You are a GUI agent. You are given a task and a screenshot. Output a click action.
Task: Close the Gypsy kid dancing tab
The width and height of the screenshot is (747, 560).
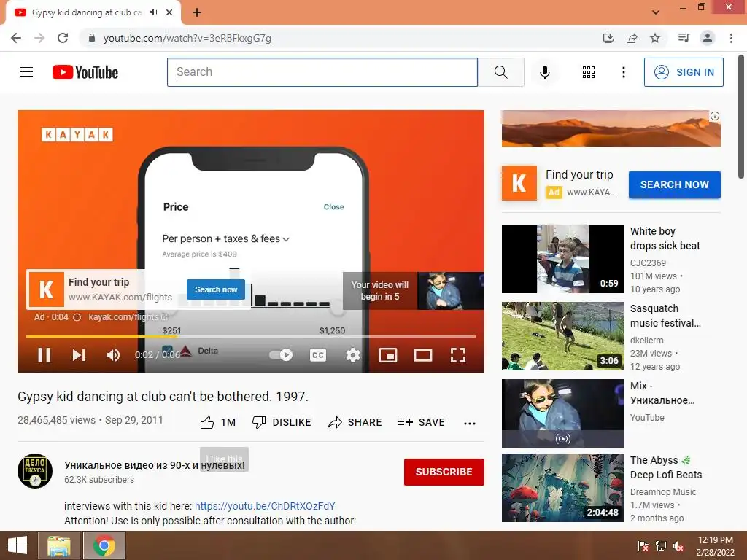pyautogui.click(x=169, y=12)
